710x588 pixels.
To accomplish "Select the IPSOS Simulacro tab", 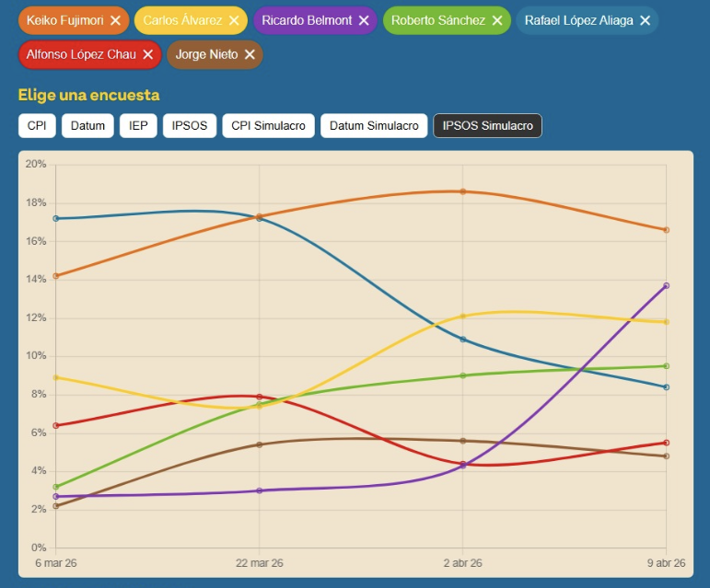I will coord(488,125).
